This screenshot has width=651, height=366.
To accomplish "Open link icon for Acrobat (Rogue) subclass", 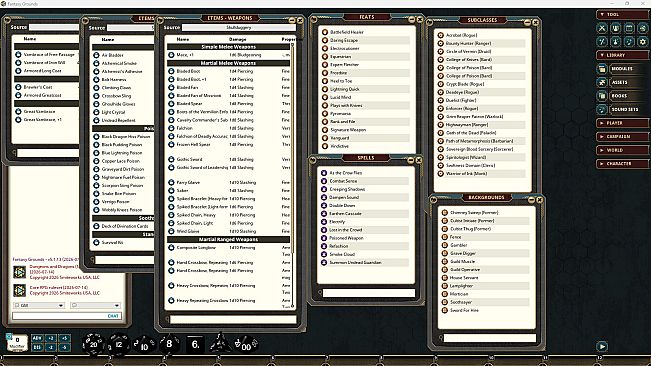I will (x=441, y=35).
